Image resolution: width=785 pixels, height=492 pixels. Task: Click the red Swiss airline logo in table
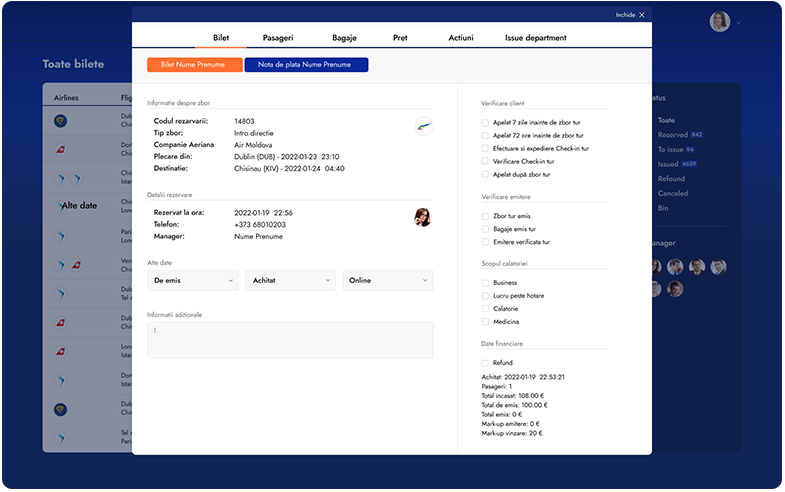[60, 149]
